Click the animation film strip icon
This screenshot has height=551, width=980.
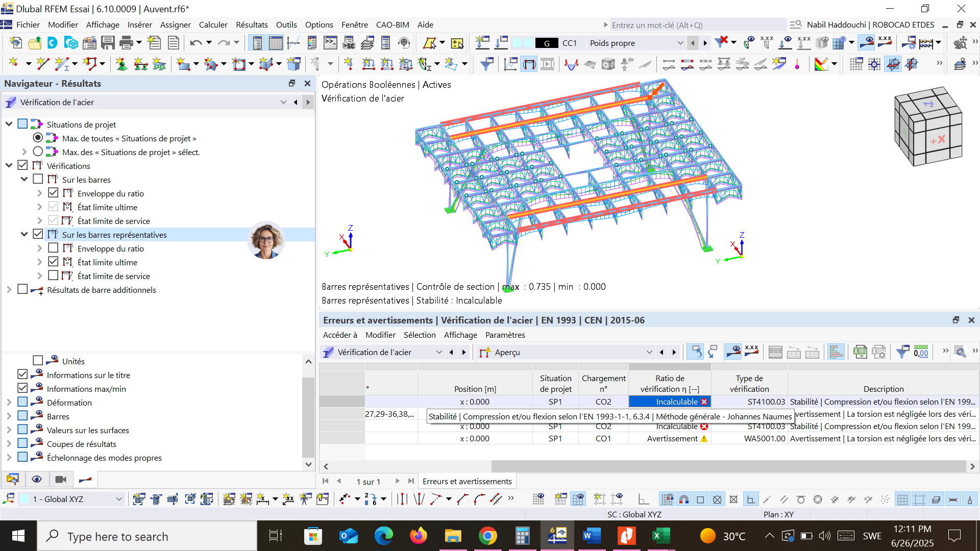tap(548, 64)
